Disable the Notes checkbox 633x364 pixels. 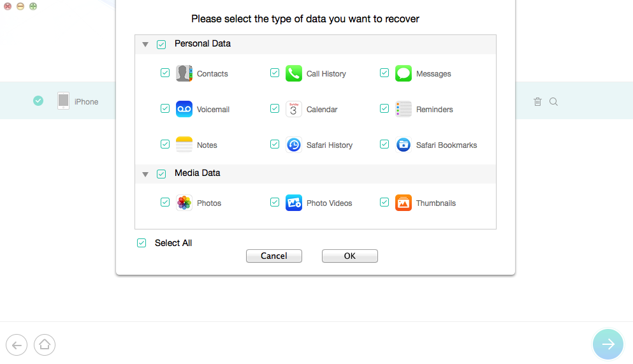(x=165, y=145)
